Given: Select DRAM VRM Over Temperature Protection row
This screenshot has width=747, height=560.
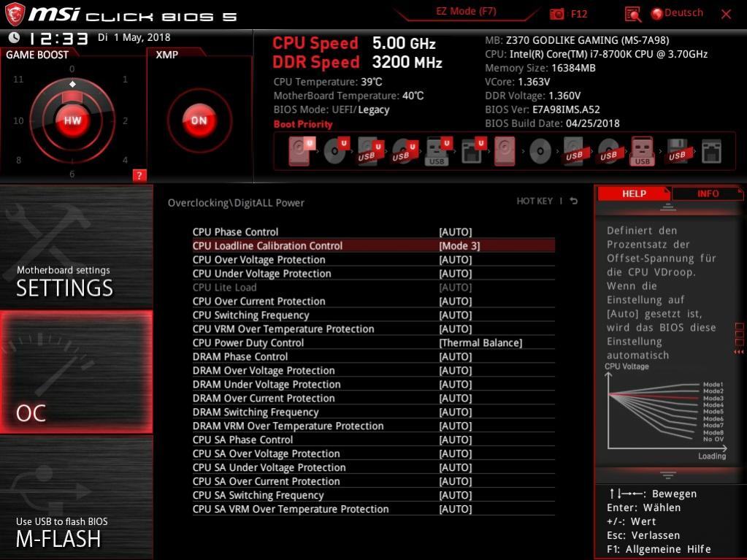Looking at the screenshot, I should 374,426.
